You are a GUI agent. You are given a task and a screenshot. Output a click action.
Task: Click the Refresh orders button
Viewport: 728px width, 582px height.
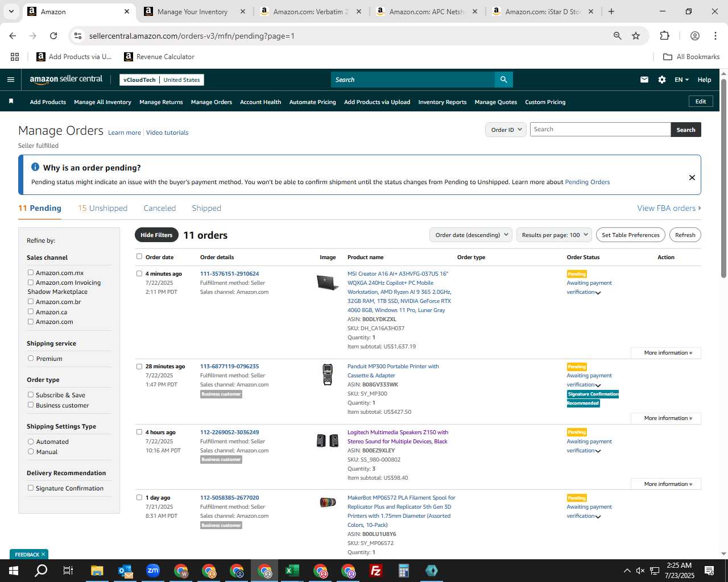(685, 235)
